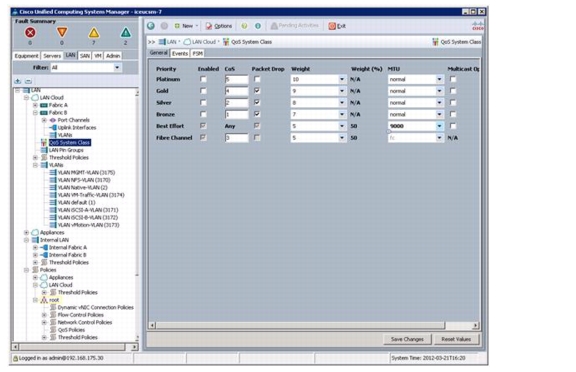Click the LAN Cloud breadcrumb icon

187,42
